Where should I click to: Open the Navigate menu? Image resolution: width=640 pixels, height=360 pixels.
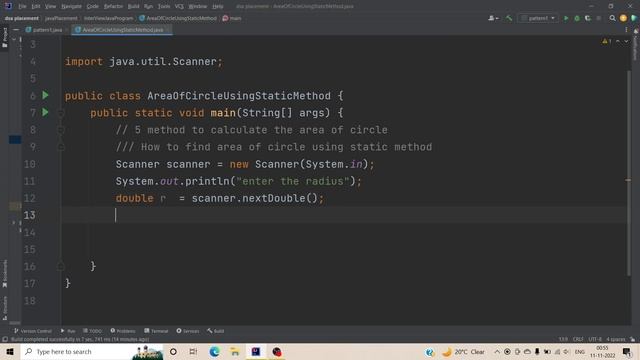click(71, 6)
